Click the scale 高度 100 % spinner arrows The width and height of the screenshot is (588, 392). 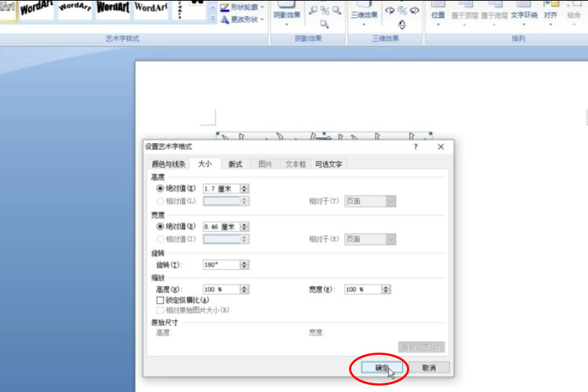[x=245, y=289]
